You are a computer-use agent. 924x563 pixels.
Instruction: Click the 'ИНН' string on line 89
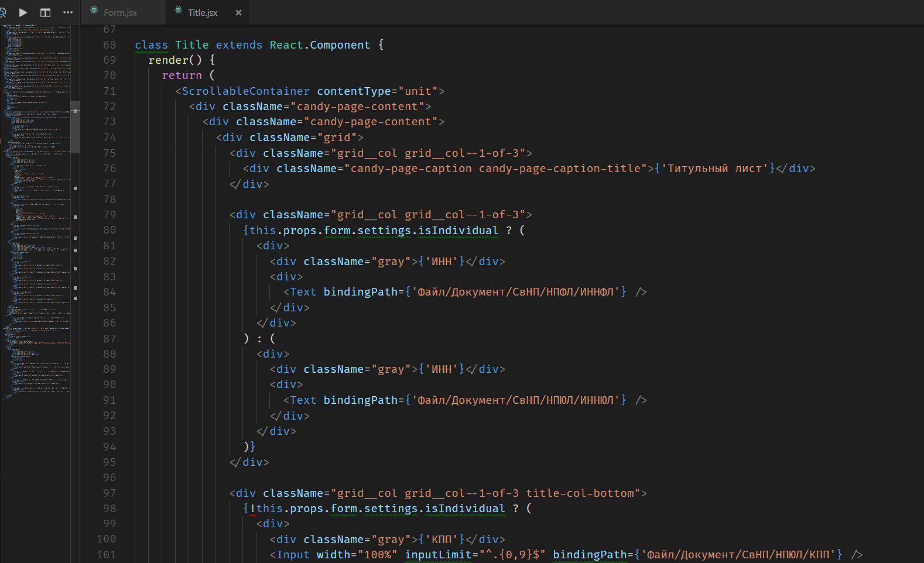click(x=442, y=369)
